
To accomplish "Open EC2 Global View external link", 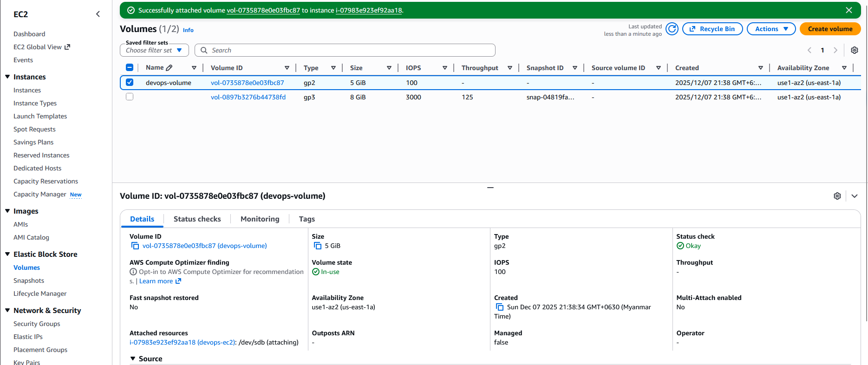I will [x=42, y=47].
